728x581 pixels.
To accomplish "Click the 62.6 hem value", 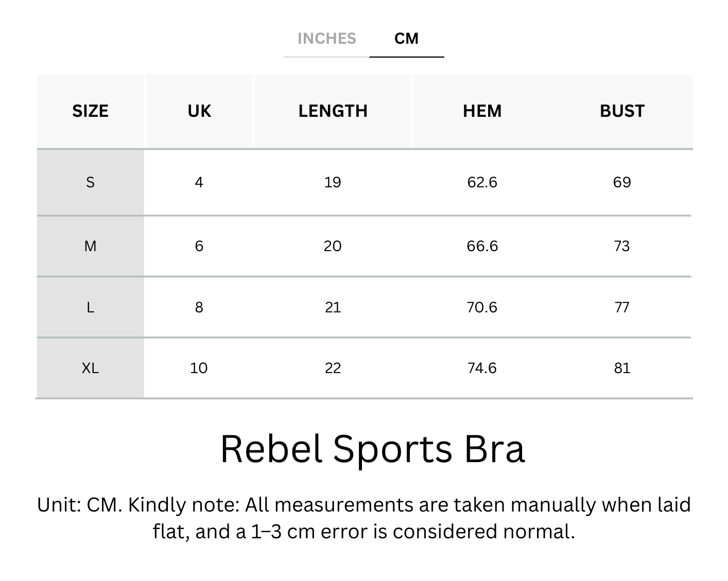I will [482, 182].
